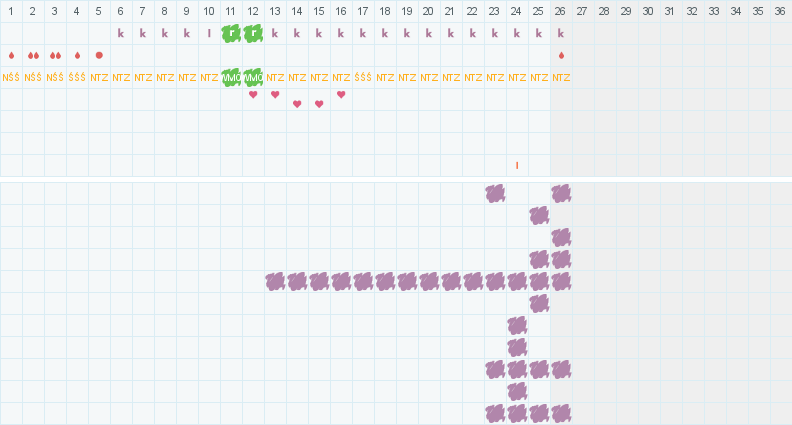Click the NTZ code on day 22
Image resolution: width=792 pixels, height=425 pixels.
[x=473, y=77]
